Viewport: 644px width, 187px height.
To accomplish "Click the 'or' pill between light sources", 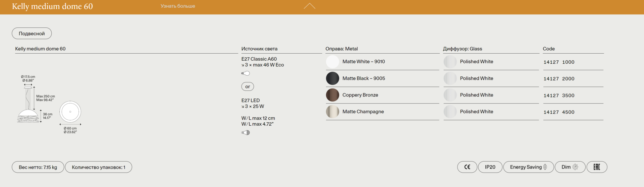I will pyautogui.click(x=248, y=86).
